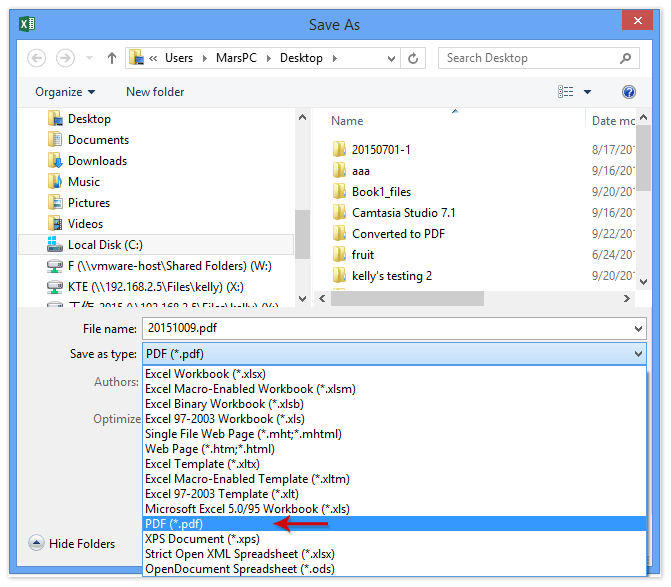
Task: Choose Excel 97-2003 Template (*.xlt)
Action: 394,494
